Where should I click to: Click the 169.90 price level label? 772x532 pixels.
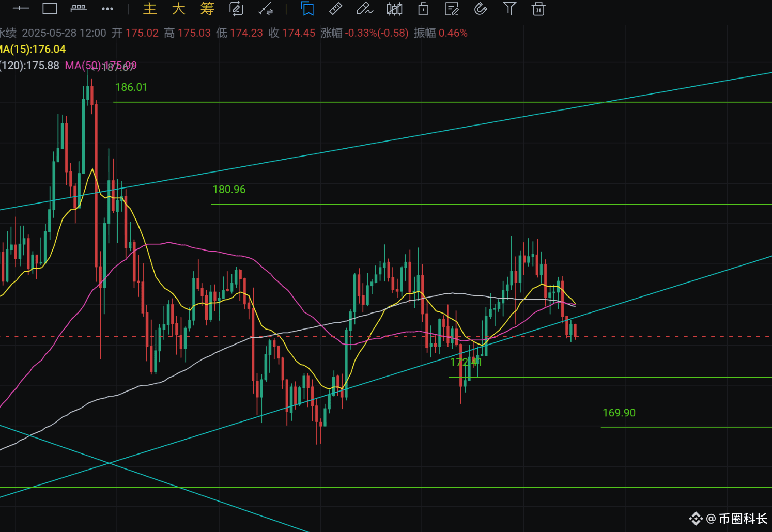[x=619, y=413]
